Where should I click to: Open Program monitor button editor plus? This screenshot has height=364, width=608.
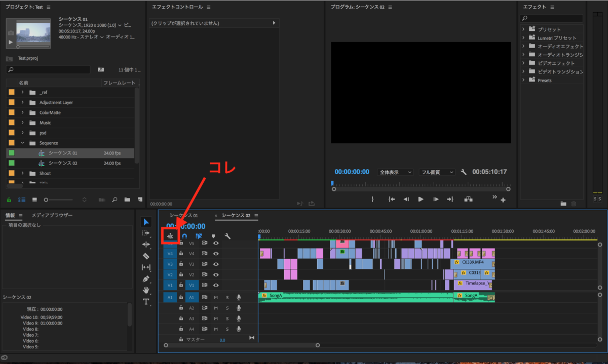click(503, 200)
